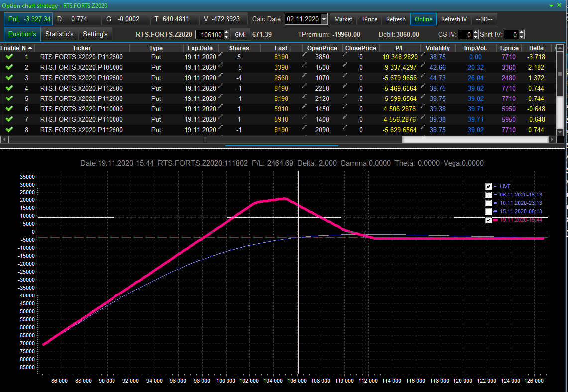Click the edit pencil after P/L in row 1

[x=423, y=55]
